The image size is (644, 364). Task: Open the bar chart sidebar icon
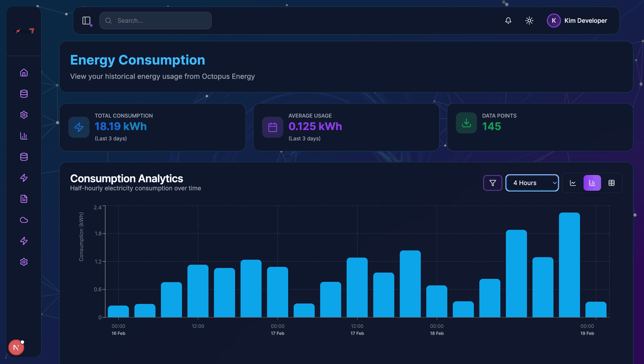[x=24, y=136]
